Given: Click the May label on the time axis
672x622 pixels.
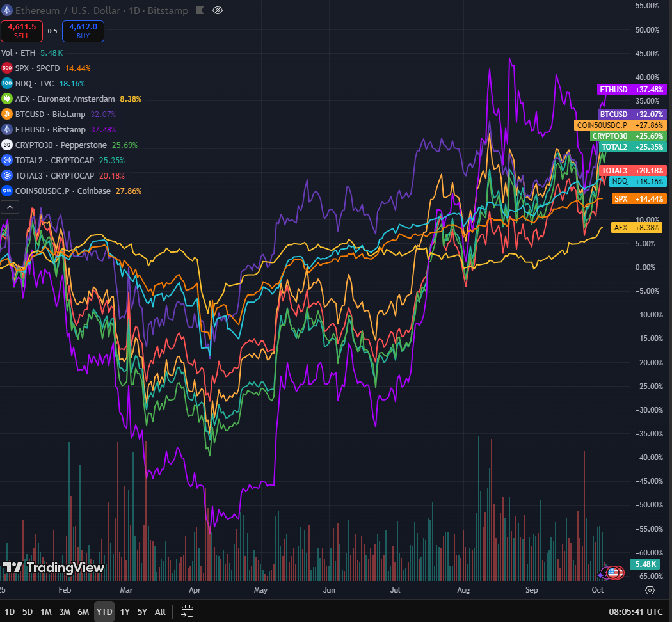Looking at the screenshot, I should (260, 590).
